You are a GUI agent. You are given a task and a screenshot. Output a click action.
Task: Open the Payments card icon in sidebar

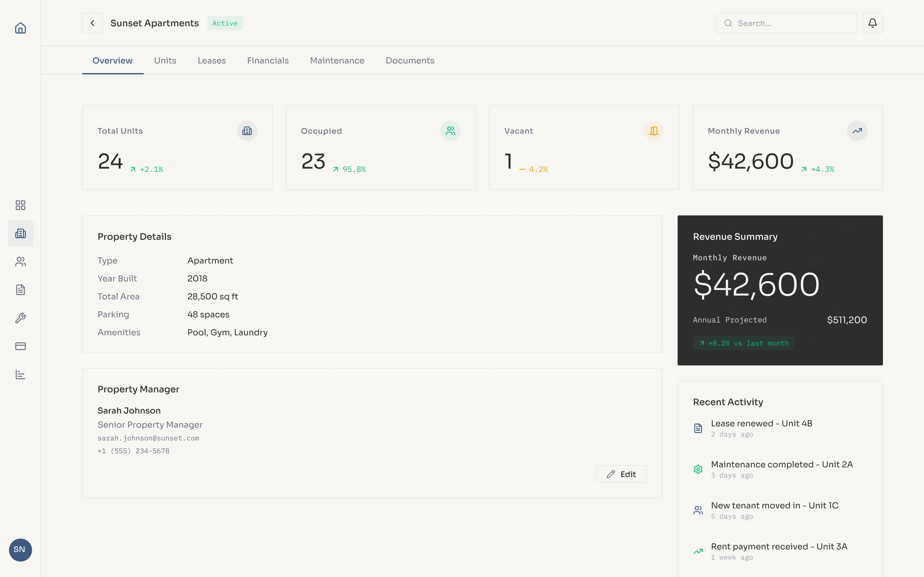pyautogui.click(x=20, y=346)
